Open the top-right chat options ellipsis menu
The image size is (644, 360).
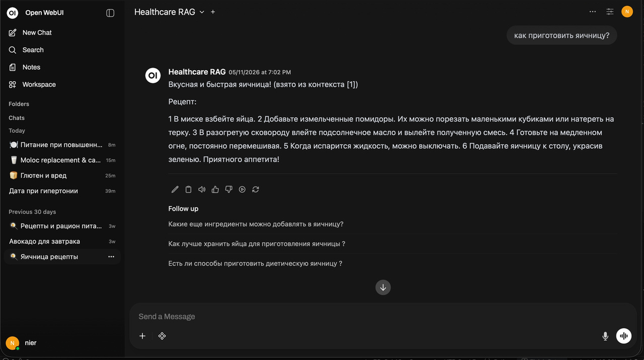[592, 11]
